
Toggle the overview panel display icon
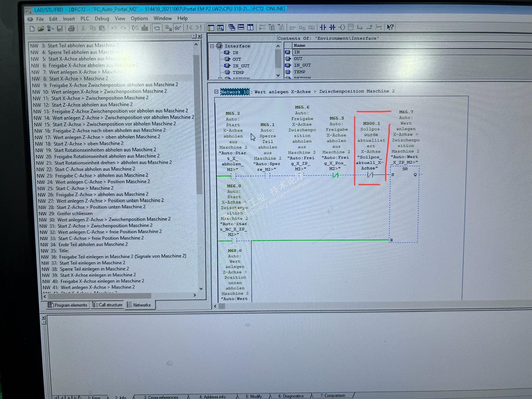pyautogui.click(x=211, y=28)
